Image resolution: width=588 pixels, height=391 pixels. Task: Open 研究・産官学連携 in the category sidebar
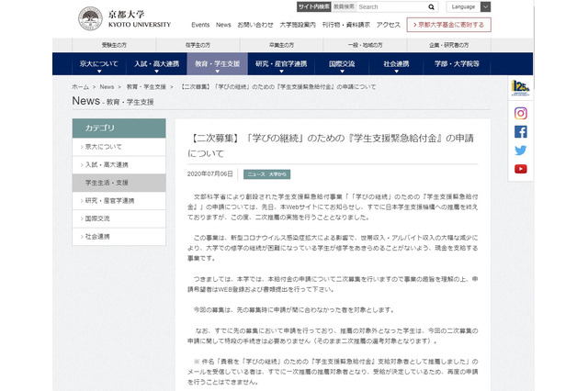(x=119, y=201)
